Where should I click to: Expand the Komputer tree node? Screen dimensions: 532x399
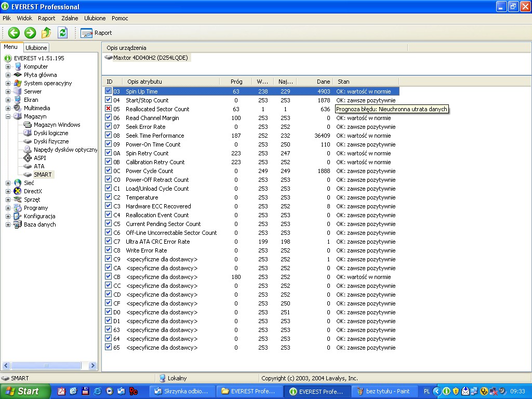pyautogui.click(x=8, y=66)
